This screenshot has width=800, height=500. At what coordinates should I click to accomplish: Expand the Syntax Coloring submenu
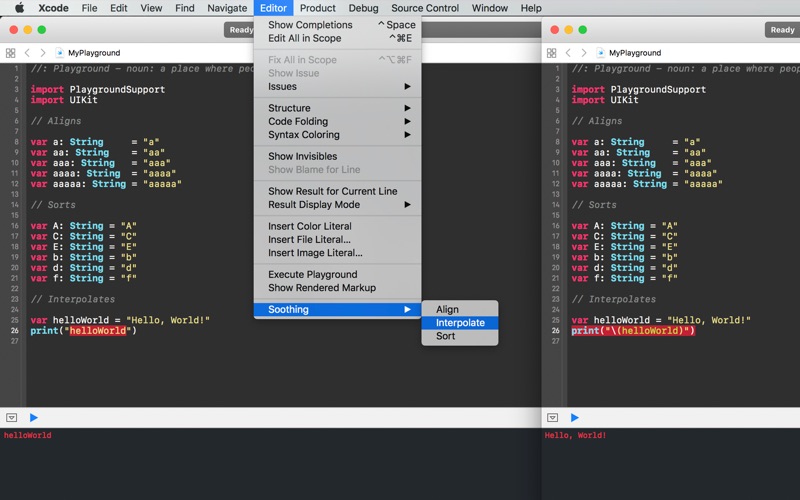tap(337, 135)
